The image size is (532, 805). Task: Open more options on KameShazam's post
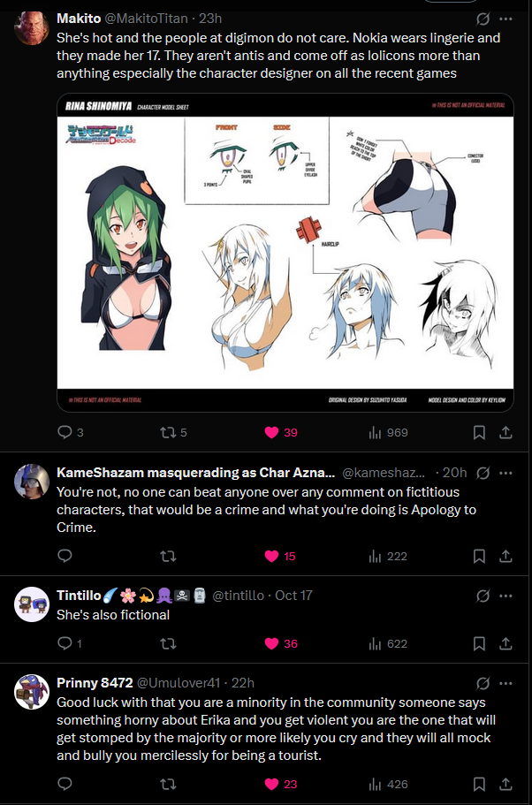pyautogui.click(x=505, y=473)
